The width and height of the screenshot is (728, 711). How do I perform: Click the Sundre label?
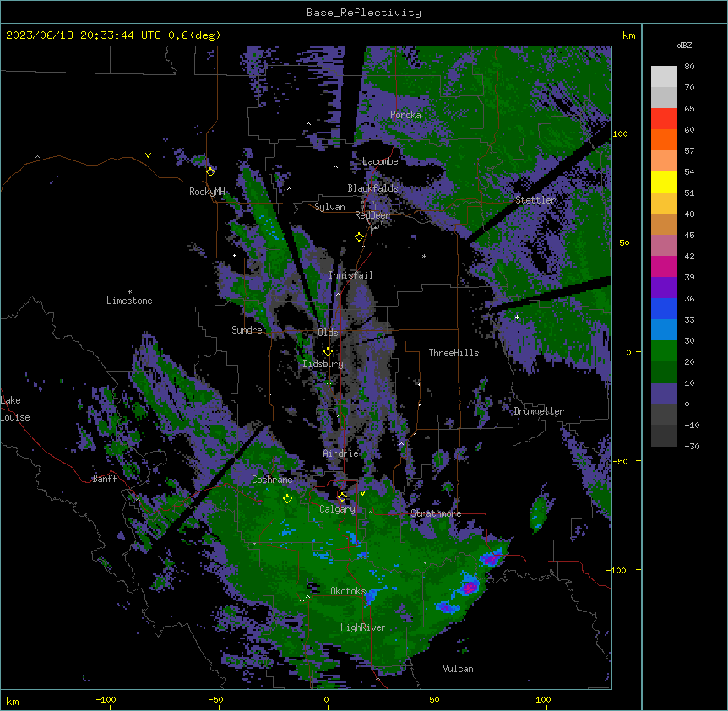coord(247,330)
